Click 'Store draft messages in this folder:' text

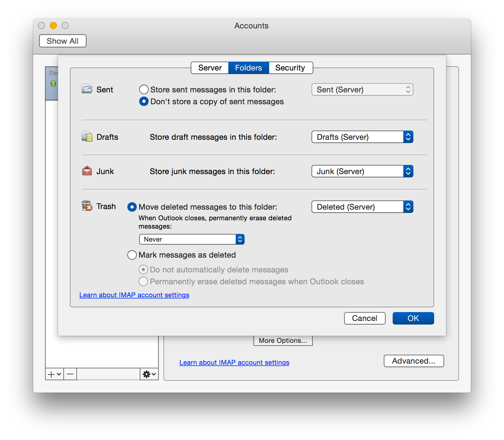[x=213, y=137]
